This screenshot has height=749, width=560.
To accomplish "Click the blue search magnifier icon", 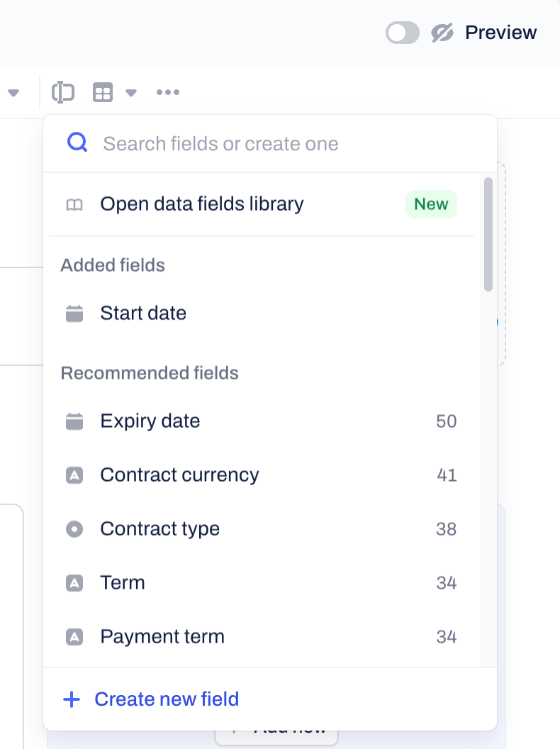I will pyautogui.click(x=77, y=143).
